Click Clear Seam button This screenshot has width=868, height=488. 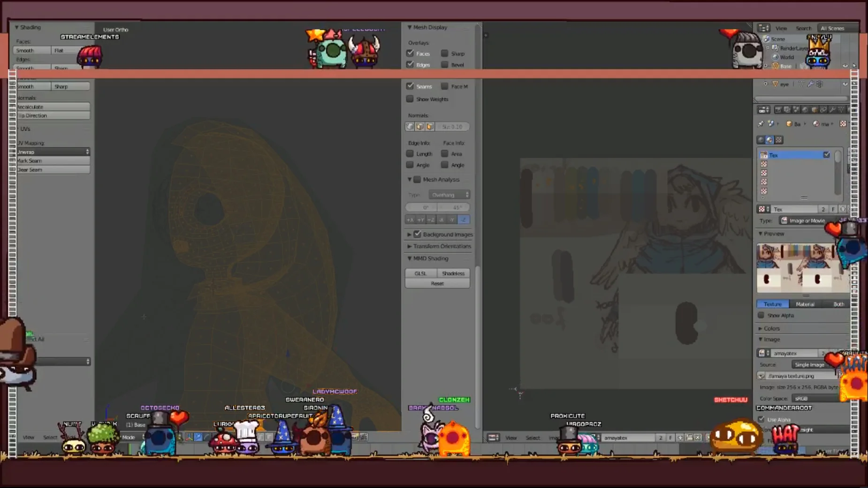click(x=53, y=170)
